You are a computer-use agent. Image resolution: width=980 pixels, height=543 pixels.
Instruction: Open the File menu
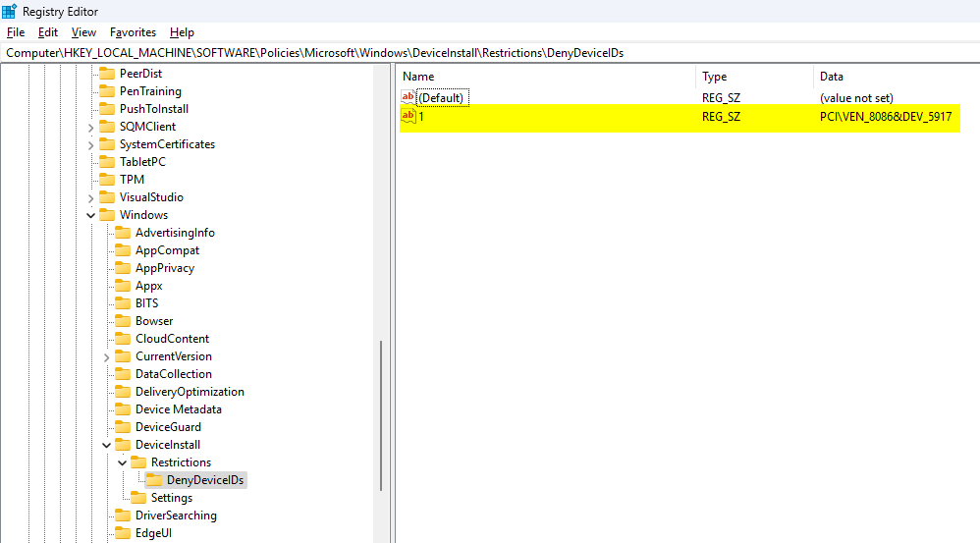pyautogui.click(x=15, y=32)
